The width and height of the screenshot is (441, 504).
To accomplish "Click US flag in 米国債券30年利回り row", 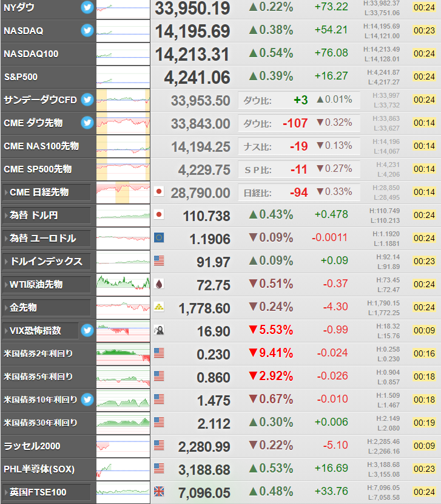I will tap(159, 423).
